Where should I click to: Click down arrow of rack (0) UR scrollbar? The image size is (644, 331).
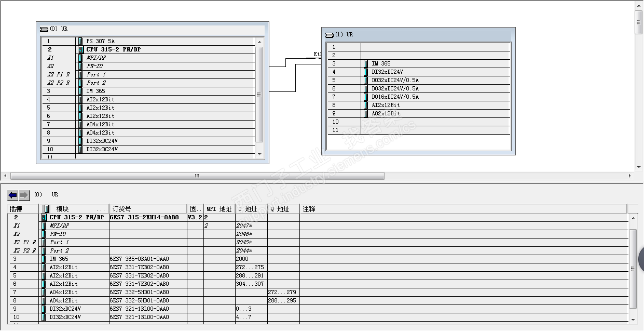pyautogui.click(x=259, y=154)
